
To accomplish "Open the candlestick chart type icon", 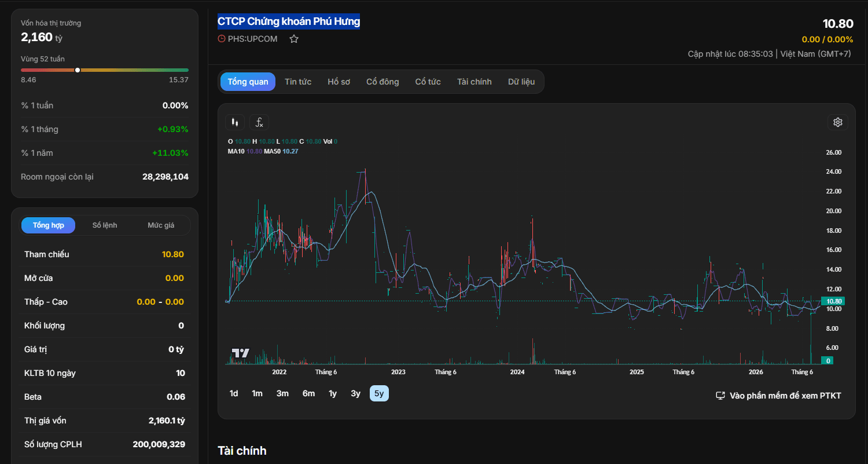I will 234,122.
